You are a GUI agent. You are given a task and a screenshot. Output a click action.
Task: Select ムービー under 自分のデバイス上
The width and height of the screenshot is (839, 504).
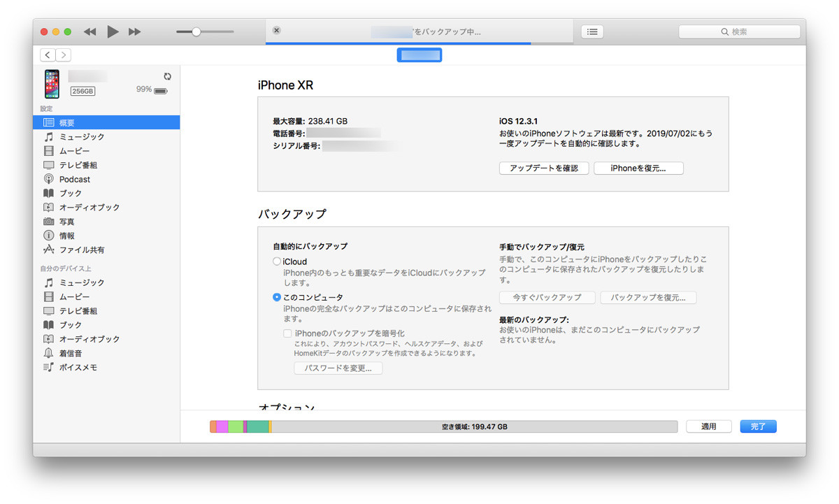coord(106,296)
